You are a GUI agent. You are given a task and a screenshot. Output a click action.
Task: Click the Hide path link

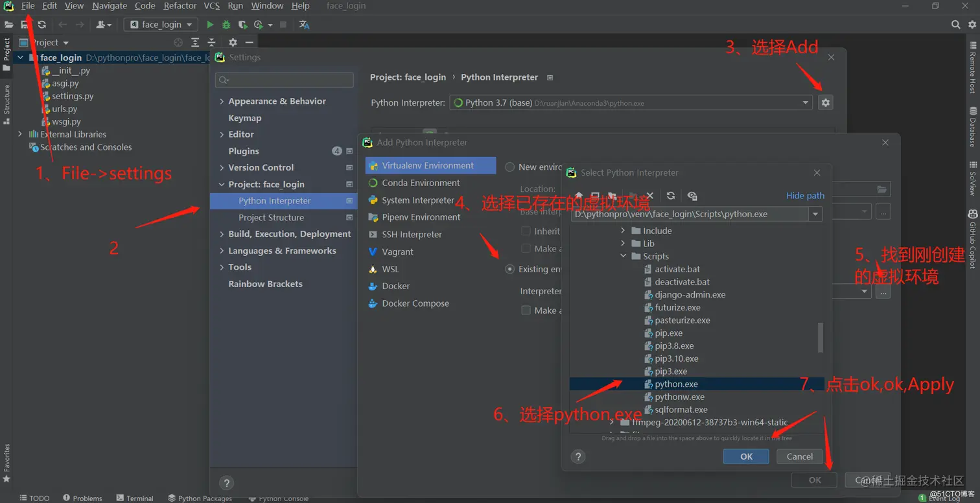pyautogui.click(x=805, y=196)
